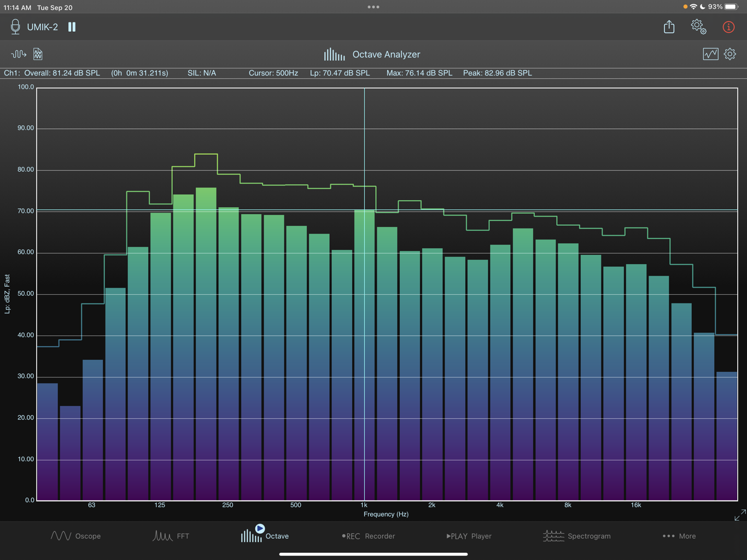747x560 pixels.
Task: Pause the measurement with the pause button
Action: pyautogui.click(x=72, y=27)
